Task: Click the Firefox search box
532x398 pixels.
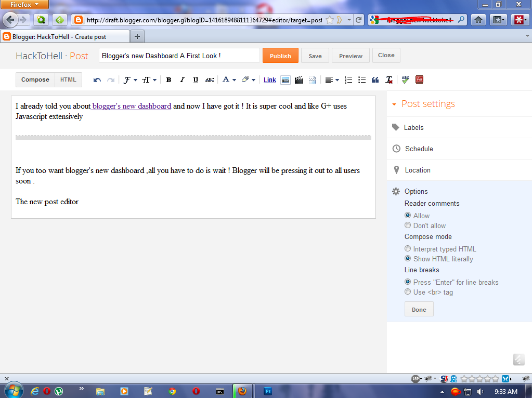Action: pos(417,20)
